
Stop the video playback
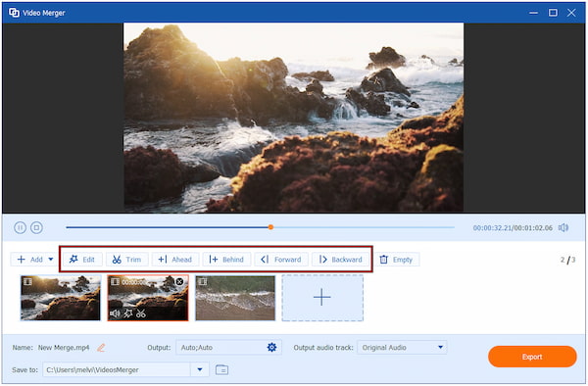coord(36,227)
